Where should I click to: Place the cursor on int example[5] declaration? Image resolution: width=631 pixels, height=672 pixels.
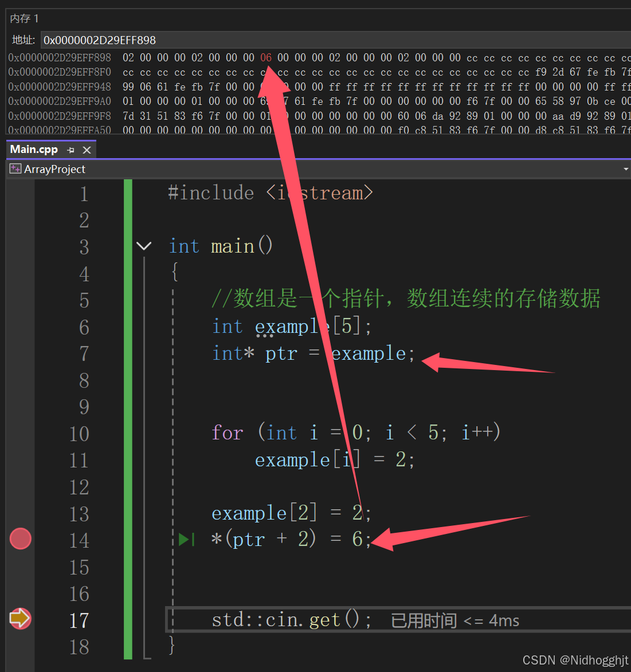click(292, 327)
